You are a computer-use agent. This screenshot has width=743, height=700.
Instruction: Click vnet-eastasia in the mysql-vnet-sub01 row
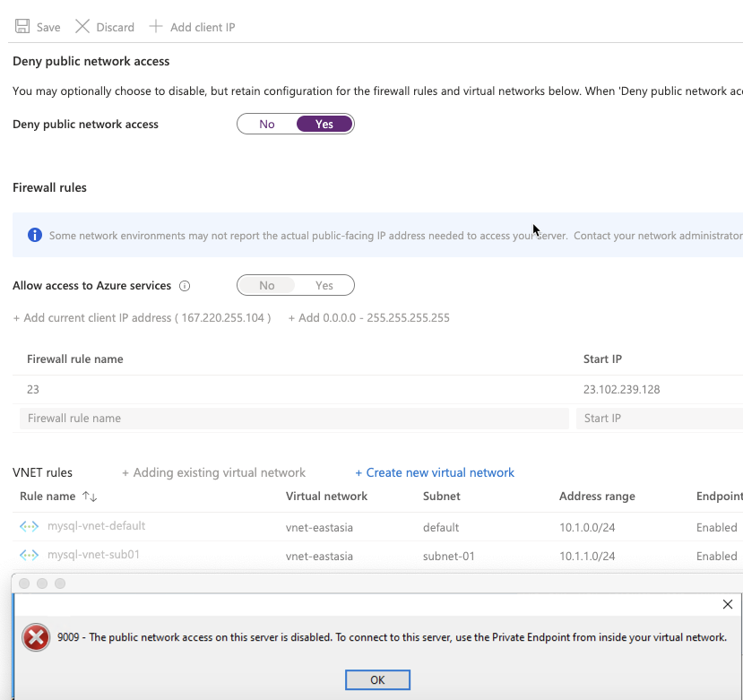coord(319,556)
